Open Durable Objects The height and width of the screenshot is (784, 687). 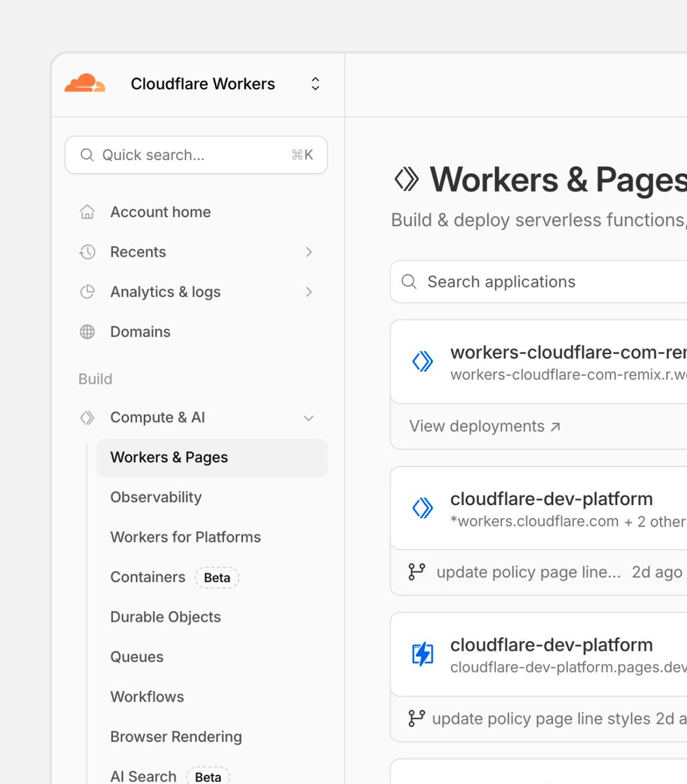coord(165,617)
